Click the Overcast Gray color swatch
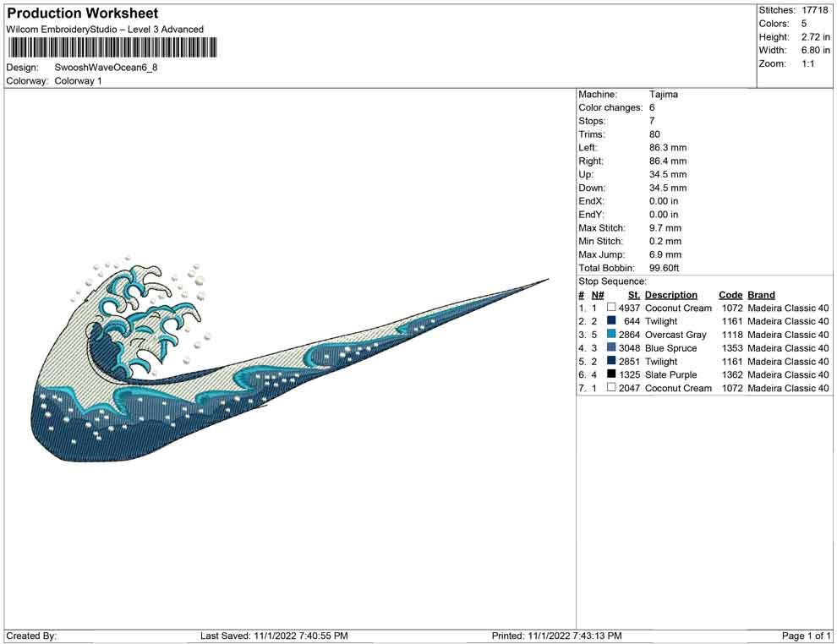 pos(611,336)
